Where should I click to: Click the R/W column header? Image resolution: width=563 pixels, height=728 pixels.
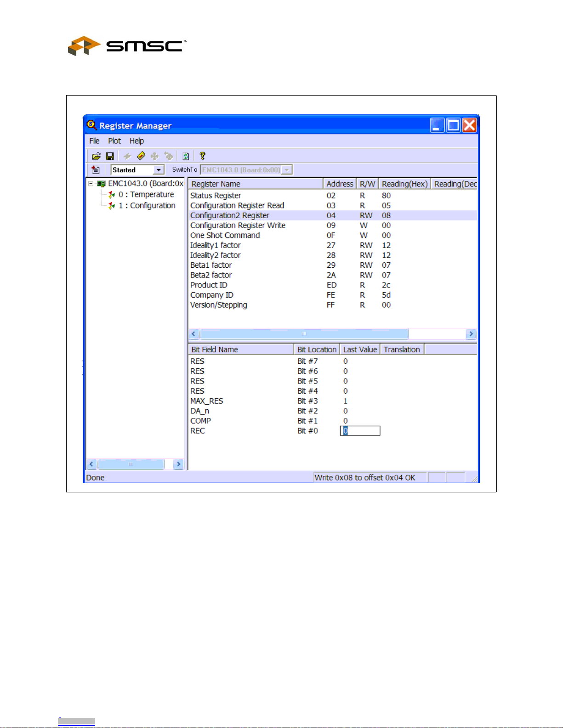(x=368, y=184)
